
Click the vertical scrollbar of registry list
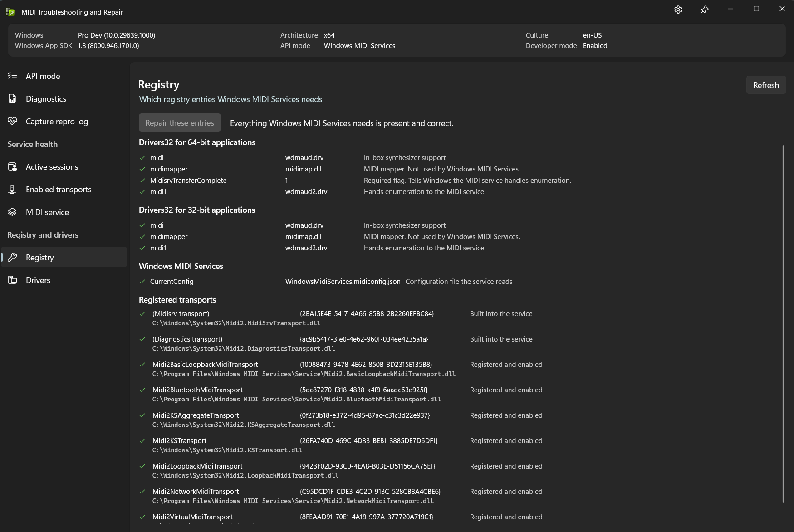(x=783, y=324)
